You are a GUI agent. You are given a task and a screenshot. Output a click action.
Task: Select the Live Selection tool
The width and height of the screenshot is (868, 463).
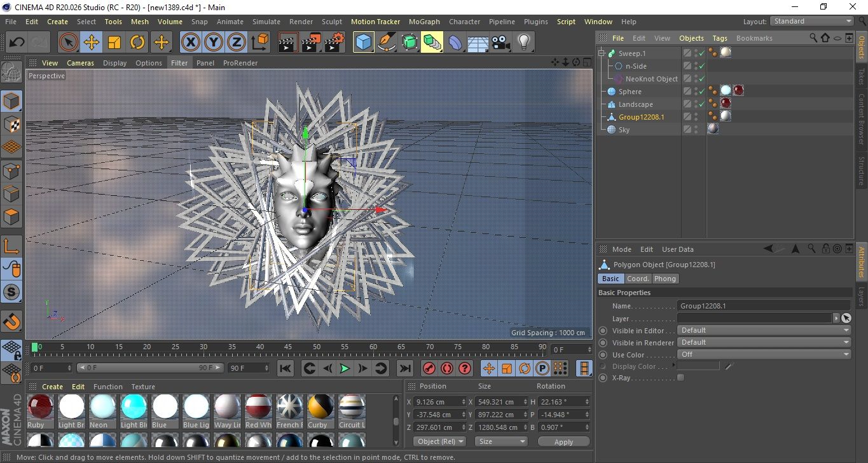69,43
